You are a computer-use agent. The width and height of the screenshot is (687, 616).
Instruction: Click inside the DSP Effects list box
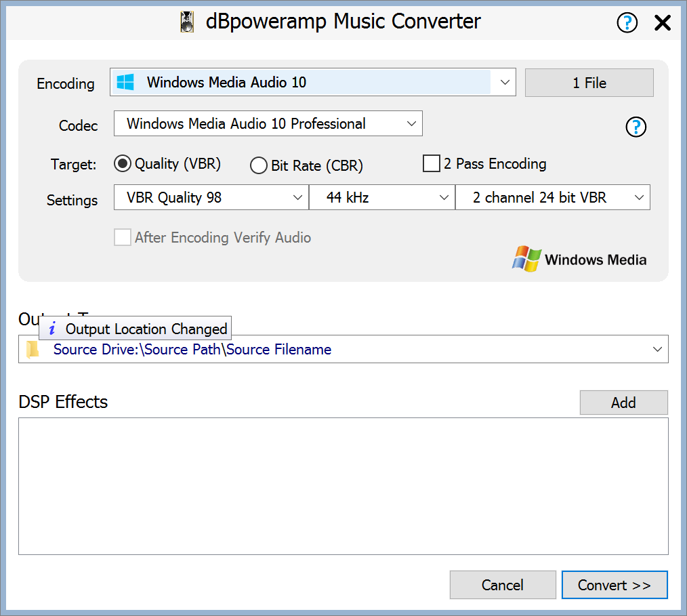[343, 487]
